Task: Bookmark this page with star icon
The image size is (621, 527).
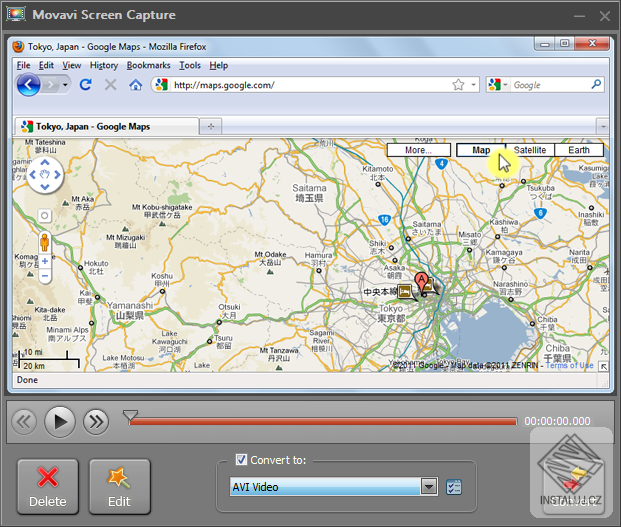Action: (x=458, y=85)
